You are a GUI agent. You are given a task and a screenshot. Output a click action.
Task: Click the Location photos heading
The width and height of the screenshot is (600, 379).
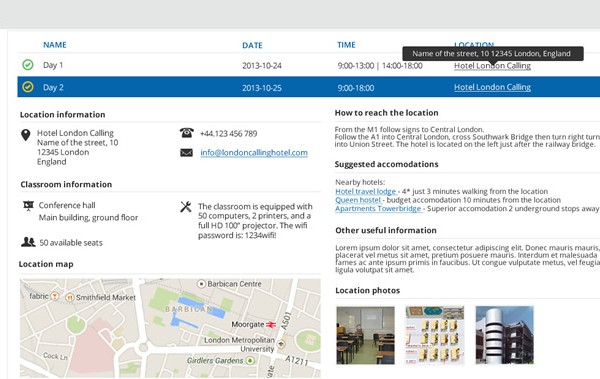367,291
